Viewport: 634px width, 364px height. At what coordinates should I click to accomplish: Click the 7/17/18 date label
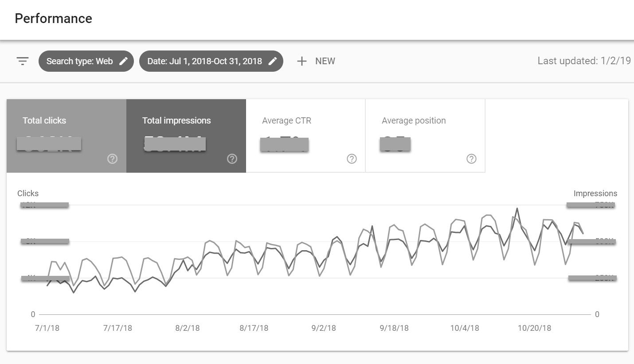click(117, 328)
